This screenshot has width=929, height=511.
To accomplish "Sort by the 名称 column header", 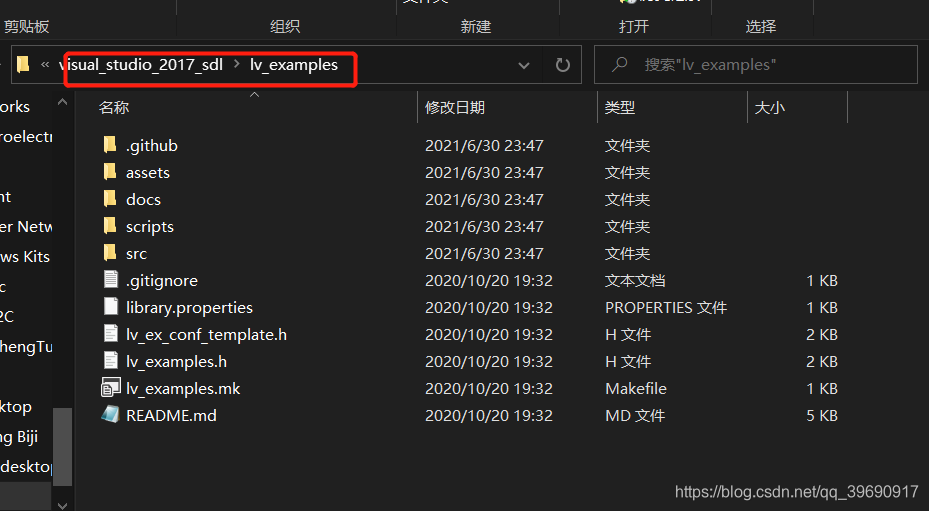I will (114, 107).
